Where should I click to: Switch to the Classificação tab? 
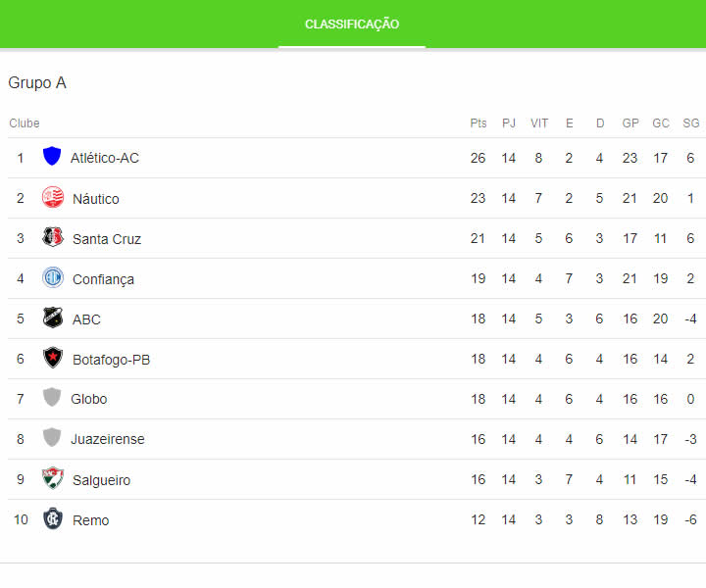[352, 24]
